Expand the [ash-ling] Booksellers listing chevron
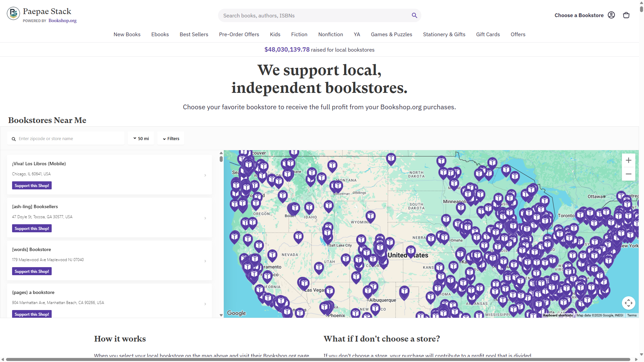The height and width of the screenshot is (362, 644). point(205,218)
